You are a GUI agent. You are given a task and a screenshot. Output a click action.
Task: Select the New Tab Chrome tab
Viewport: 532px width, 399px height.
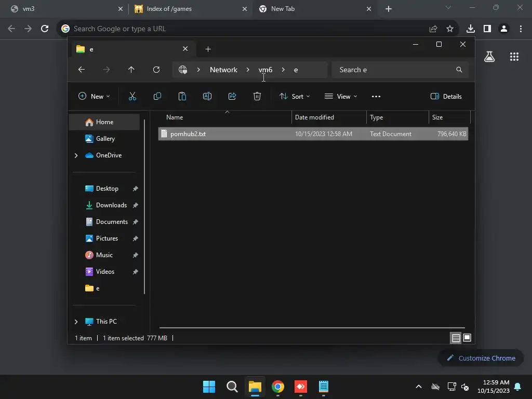pyautogui.click(x=314, y=9)
